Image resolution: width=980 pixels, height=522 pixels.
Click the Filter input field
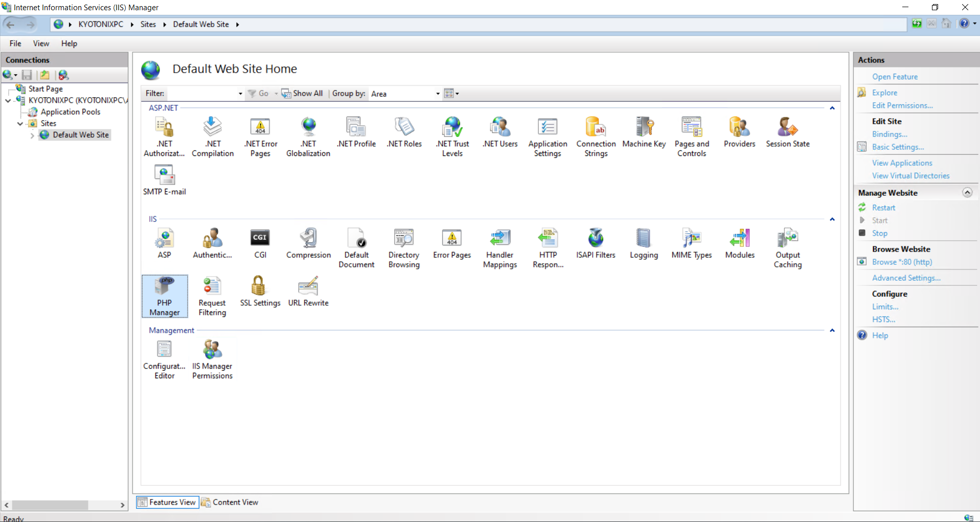[x=202, y=94]
